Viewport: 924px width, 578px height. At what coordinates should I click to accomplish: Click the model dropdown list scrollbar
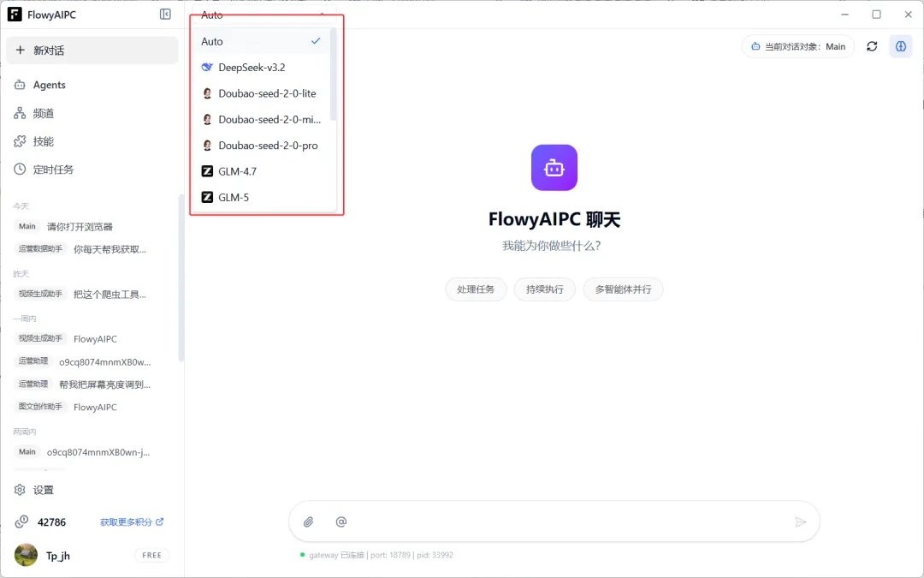click(333, 74)
